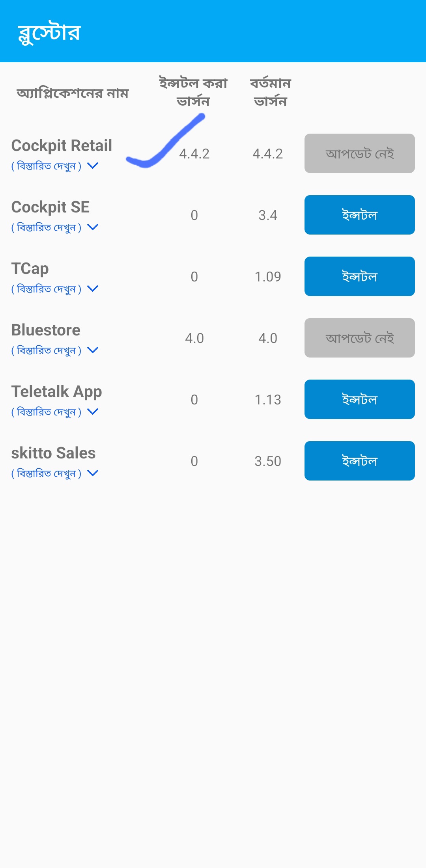Install the Teletalk App
This screenshot has width=426, height=868.
point(359,399)
